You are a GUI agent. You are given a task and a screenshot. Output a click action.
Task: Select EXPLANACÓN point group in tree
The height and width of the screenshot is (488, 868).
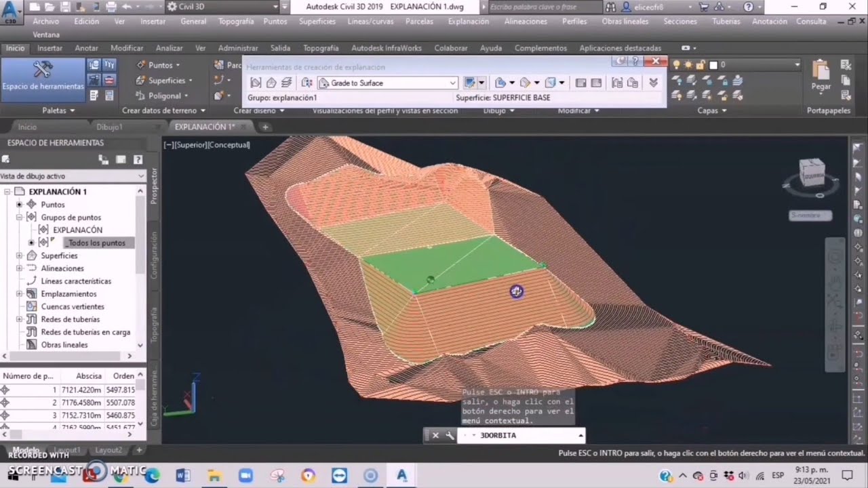tap(77, 230)
